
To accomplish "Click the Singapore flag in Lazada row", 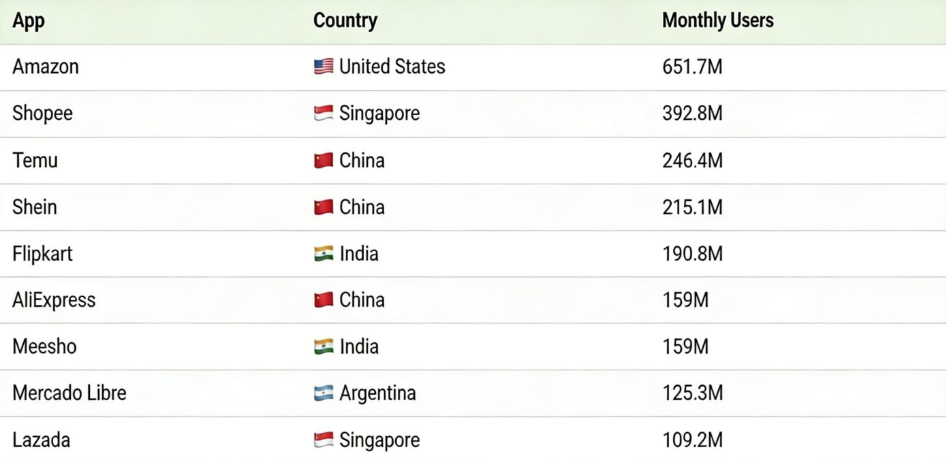I will (323, 440).
